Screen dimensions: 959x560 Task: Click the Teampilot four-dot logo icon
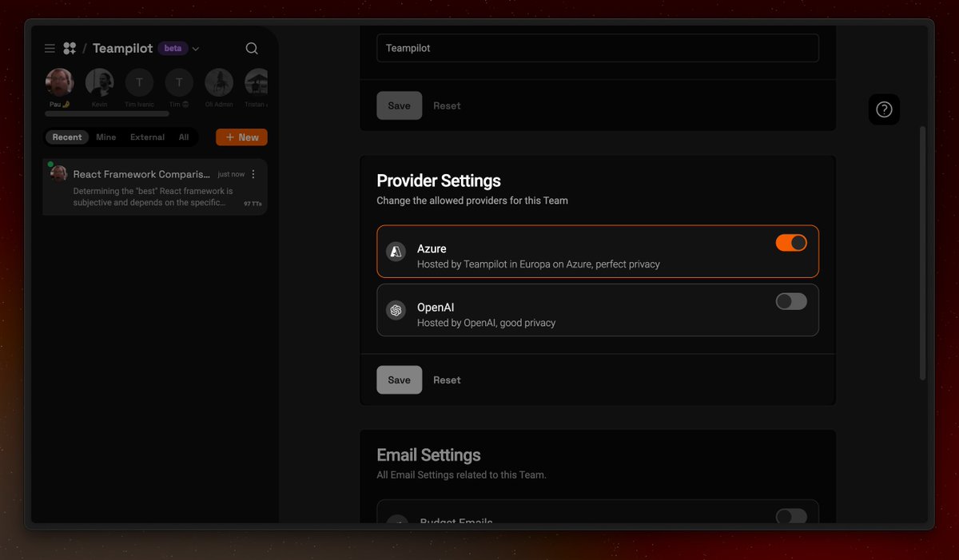coord(70,49)
